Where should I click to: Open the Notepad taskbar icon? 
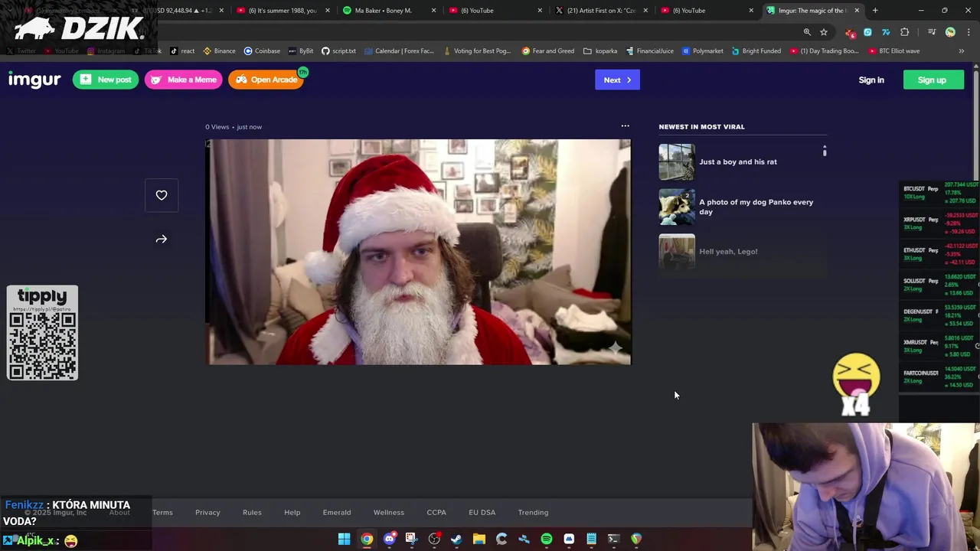591,540
